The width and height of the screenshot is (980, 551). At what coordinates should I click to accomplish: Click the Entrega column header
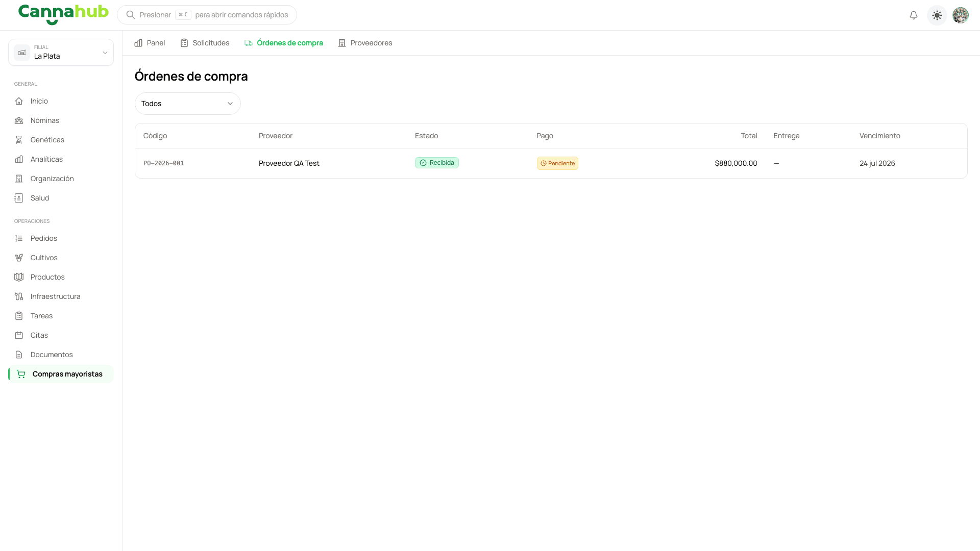click(787, 136)
